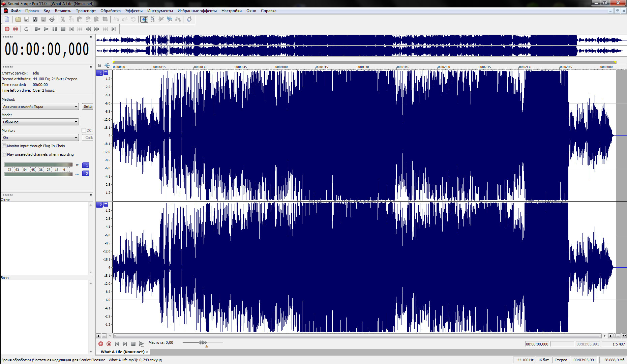The width and height of the screenshot is (627, 364).
Task: Open the Эффекты menu
Action: 134,11
